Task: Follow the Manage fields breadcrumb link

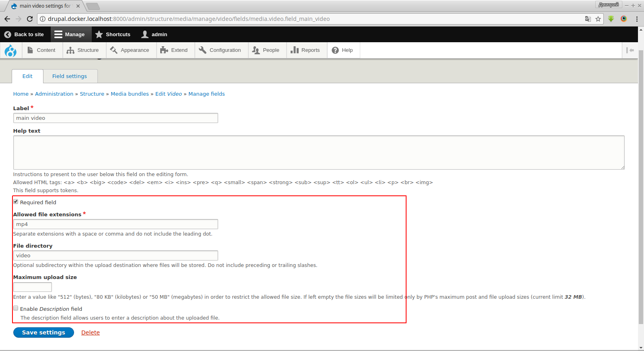Action: click(x=206, y=94)
